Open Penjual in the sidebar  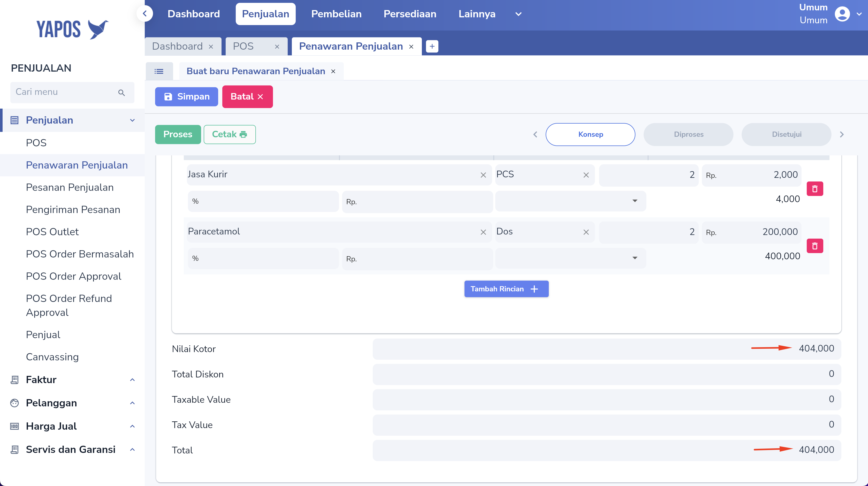pos(43,335)
